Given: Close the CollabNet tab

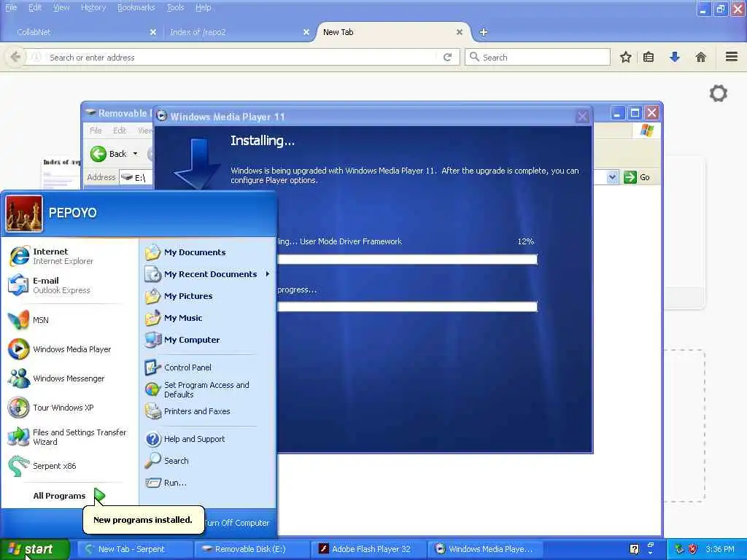Looking at the screenshot, I should coord(153,32).
